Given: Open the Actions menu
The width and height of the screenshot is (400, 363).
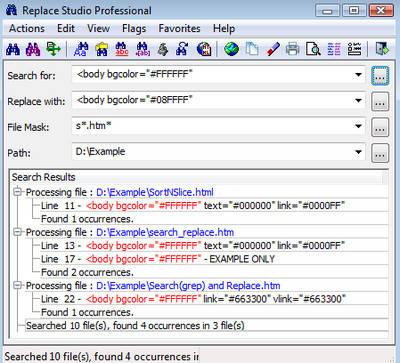Looking at the screenshot, I should (x=27, y=29).
